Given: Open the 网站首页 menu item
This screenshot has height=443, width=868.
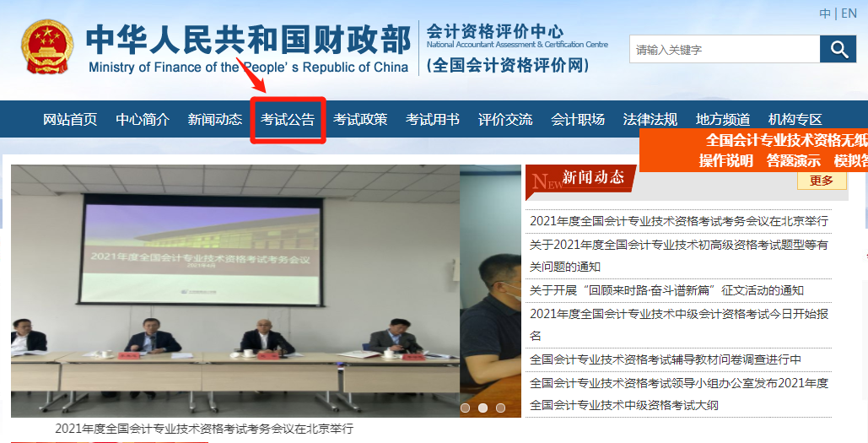Looking at the screenshot, I should (x=70, y=119).
